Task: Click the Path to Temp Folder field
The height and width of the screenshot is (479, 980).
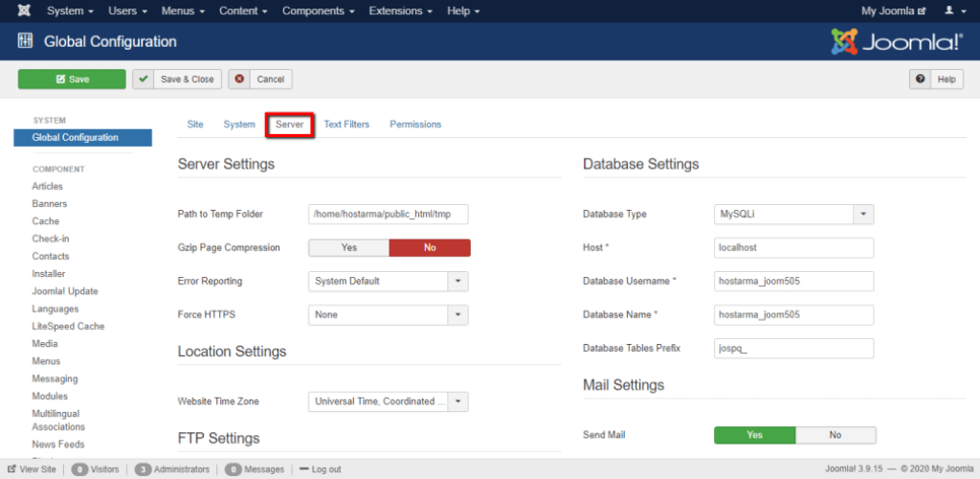Action: point(389,214)
